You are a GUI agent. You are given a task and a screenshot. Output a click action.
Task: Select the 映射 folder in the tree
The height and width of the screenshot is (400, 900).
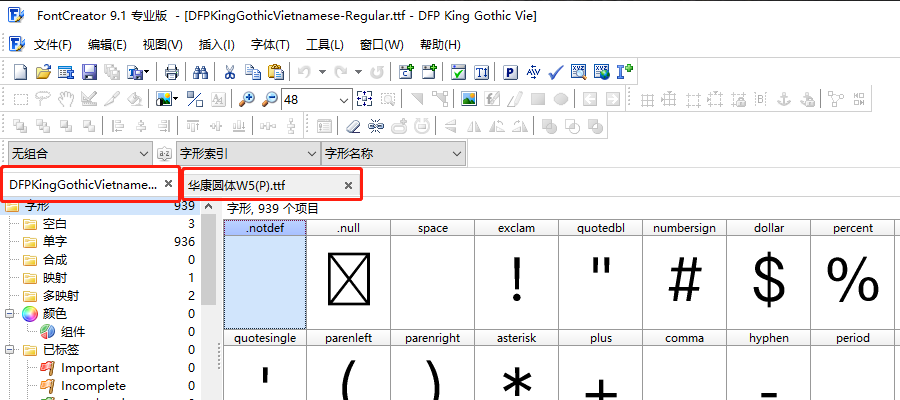(x=55, y=278)
